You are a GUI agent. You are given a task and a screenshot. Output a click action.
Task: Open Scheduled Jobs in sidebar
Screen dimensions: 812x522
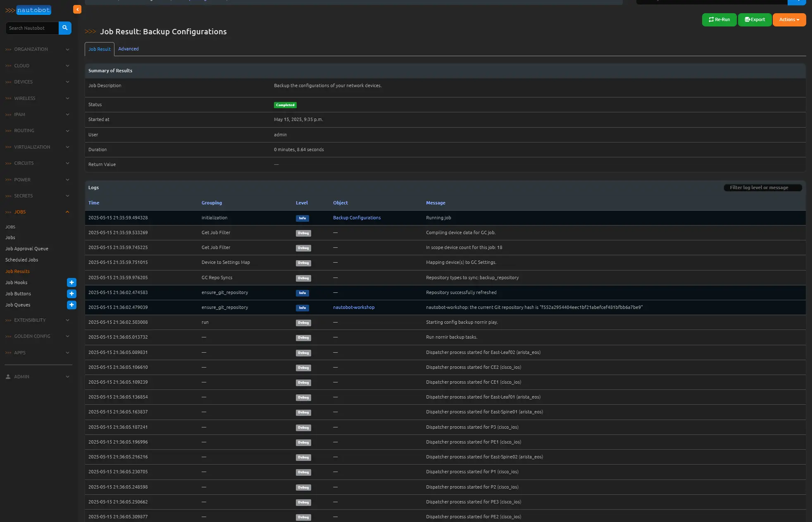(21, 260)
